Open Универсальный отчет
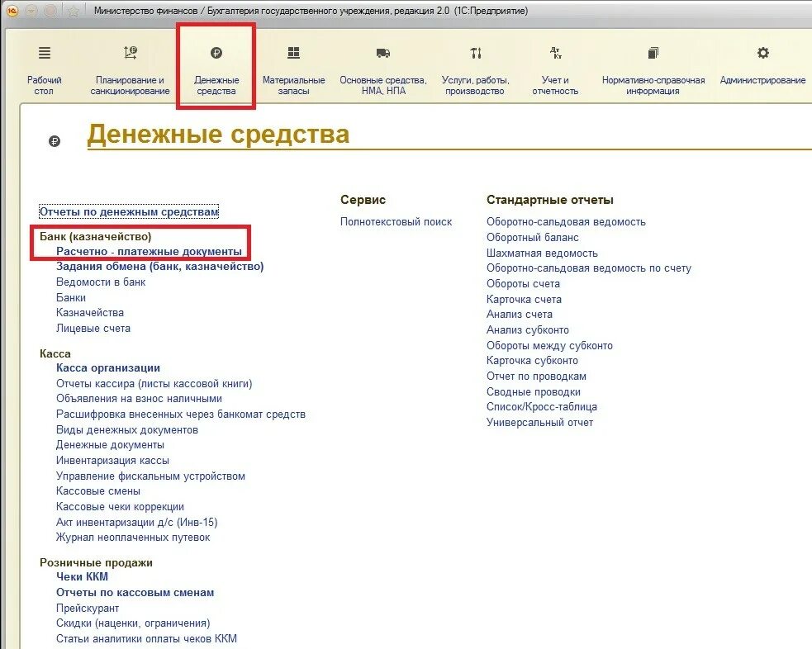 pos(539,422)
